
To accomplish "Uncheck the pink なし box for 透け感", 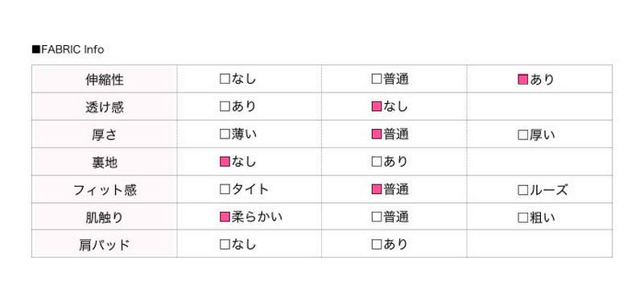I will point(377,106).
